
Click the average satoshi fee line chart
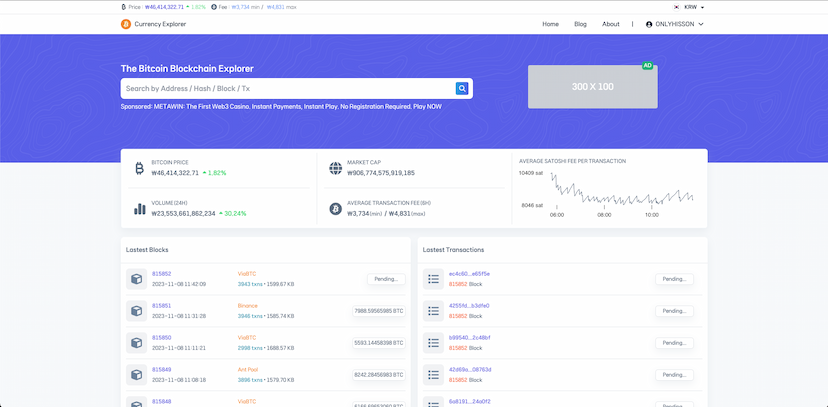(x=622, y=189)
